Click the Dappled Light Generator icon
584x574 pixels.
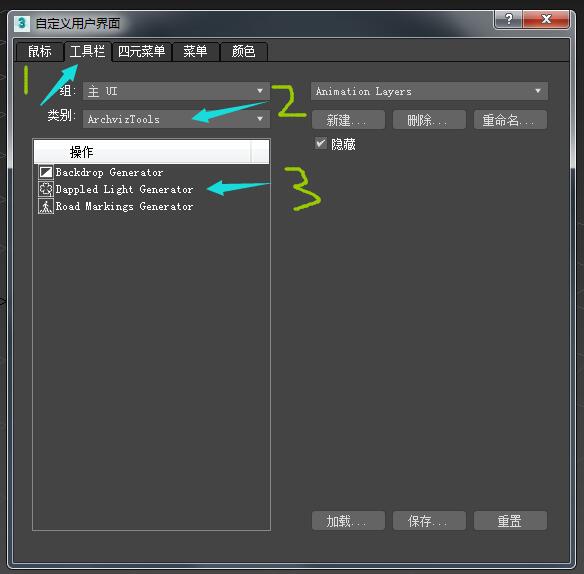pyautogui.click(x=46, y=189)
